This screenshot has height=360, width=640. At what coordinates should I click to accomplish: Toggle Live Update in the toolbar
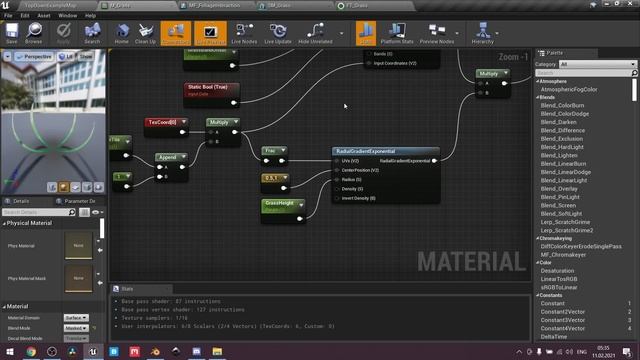[x=278, y=33]
